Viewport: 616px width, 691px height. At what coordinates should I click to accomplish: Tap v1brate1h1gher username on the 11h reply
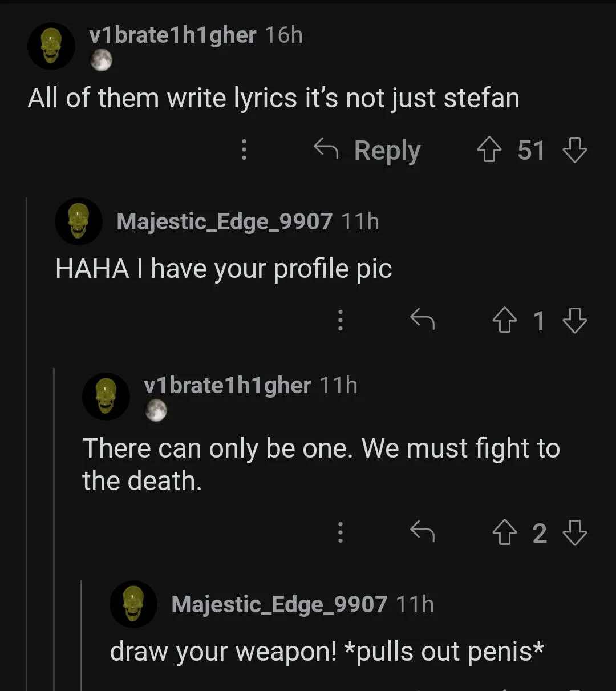tap(227, 386)
